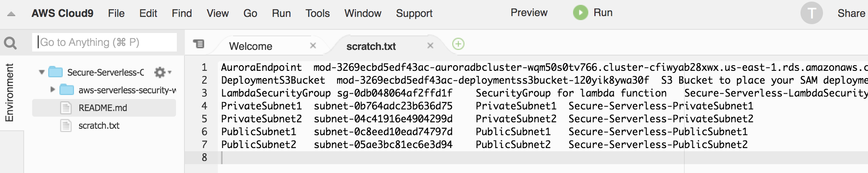This screenshot has width=868, height=173.
Task: Focus the Go to Anything field
Action: (x=104, y=42)
